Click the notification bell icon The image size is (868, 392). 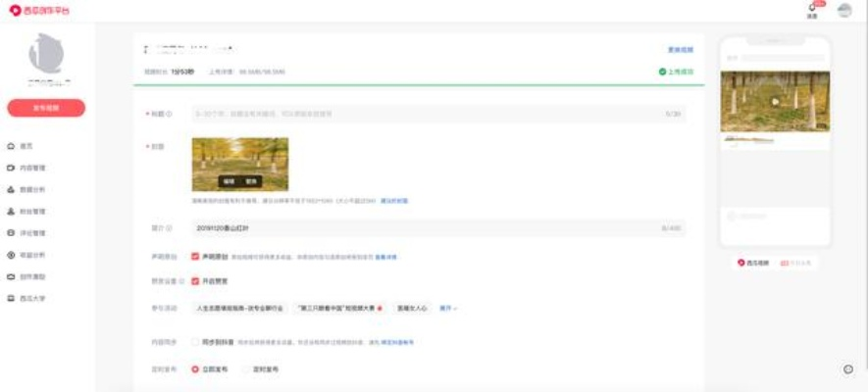coord(812,9)
